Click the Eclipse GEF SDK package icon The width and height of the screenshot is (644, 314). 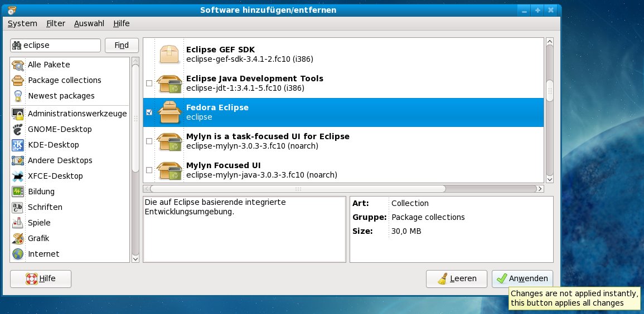[170, 54]
